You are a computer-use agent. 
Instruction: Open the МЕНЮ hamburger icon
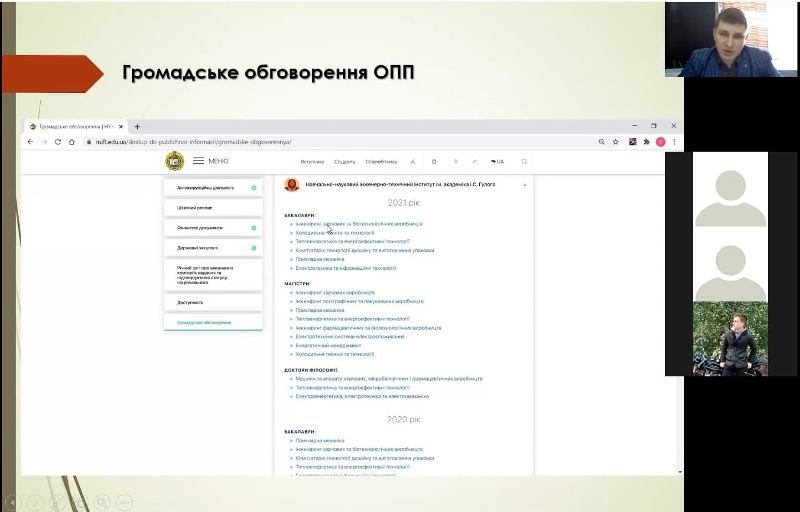(x=198, y=161)
